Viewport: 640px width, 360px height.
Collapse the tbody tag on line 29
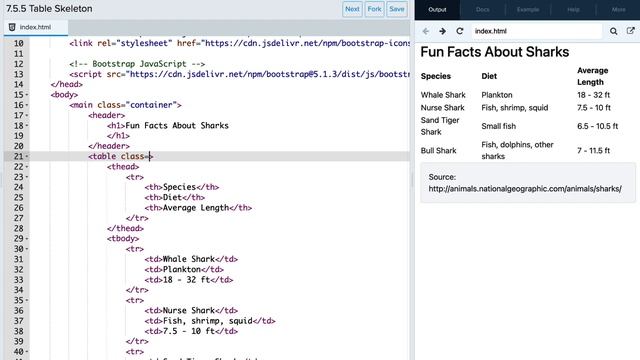click(27, 238)
